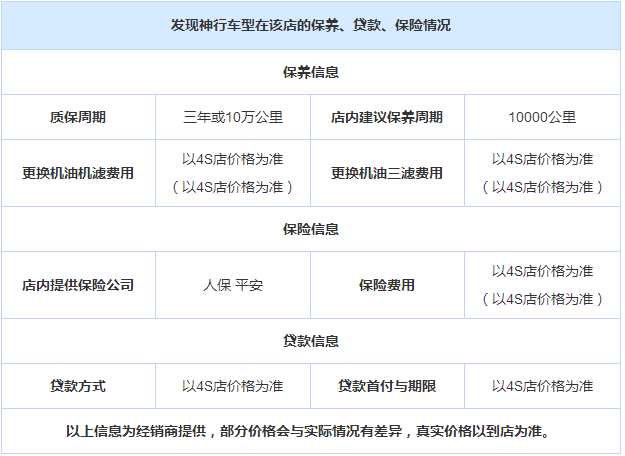Viewport: 625px width, 456px height.
Task: Click the 店内建议保养周期 label
Action: pos(387,117)
